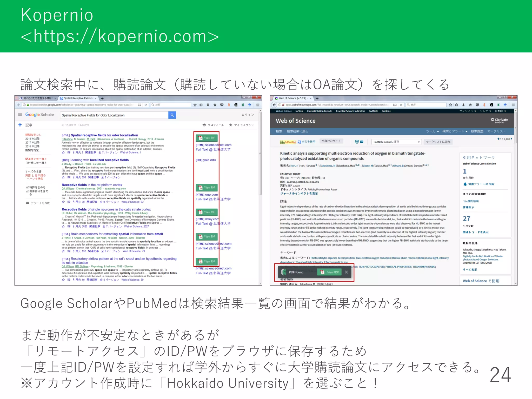Image resolution: width=532 pixels, height=399 pixels.
Task: Click View PDF button in Kopernio 'PDF found' banner
Action: [329, 272]
